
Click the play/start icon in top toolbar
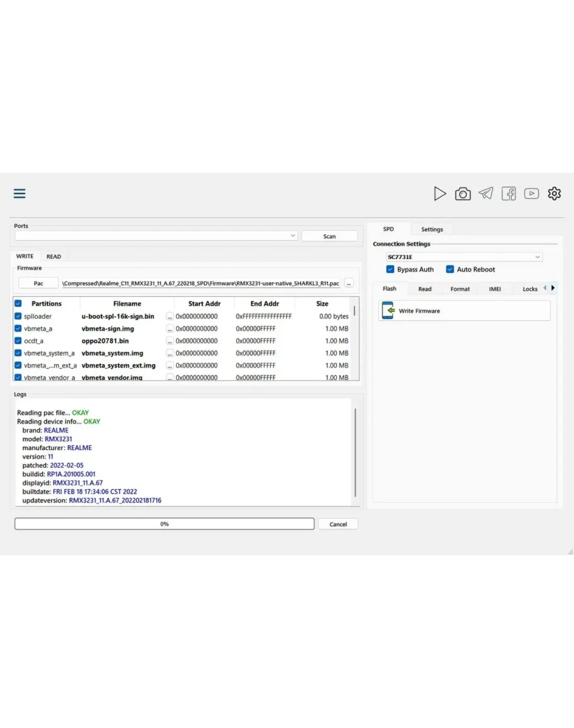pos(440,194)
